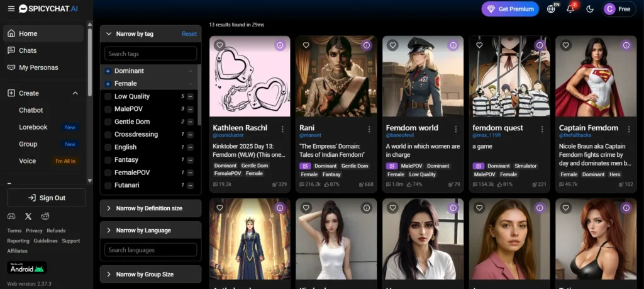
Task: Open the Reddit icon link
Action: point(45,216)
